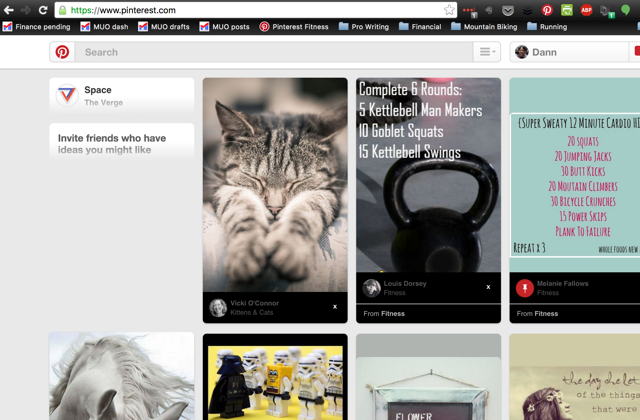Open the Pinterest Fitness bookmark
Viewport: 640px width, 420px height.
[x=294, y=27]
